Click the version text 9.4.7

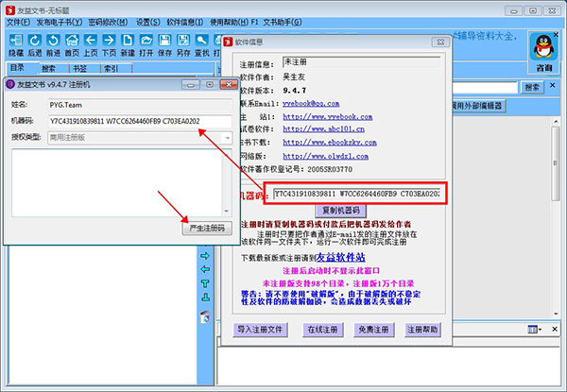point(294,91)
